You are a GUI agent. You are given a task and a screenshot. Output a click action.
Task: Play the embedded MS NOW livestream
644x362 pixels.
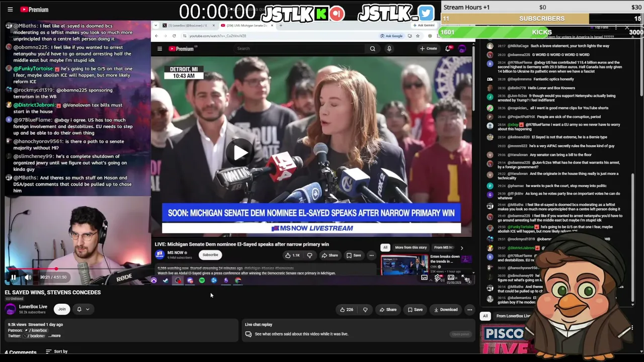240,153
